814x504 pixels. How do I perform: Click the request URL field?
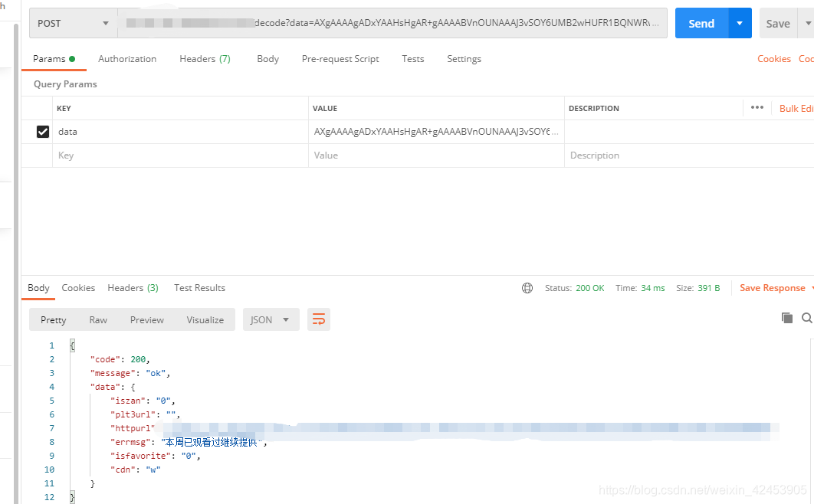tap(392, 23)
